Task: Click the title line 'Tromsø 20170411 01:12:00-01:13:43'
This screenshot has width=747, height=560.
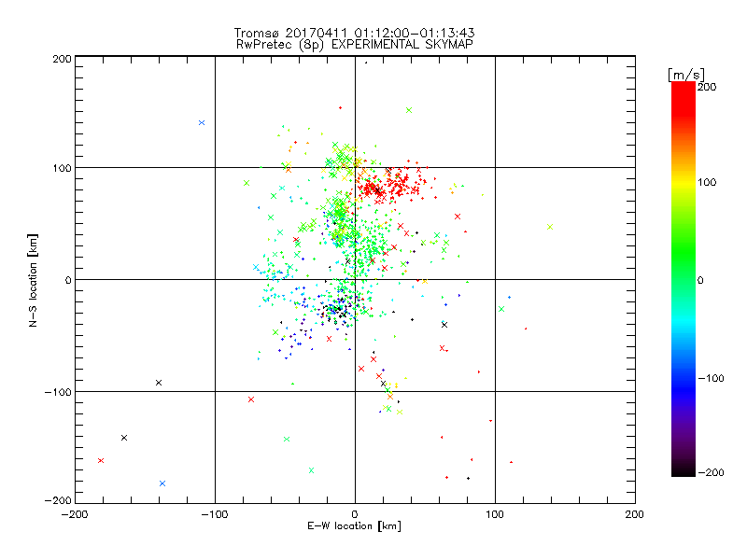Action: tap(354, 33)
